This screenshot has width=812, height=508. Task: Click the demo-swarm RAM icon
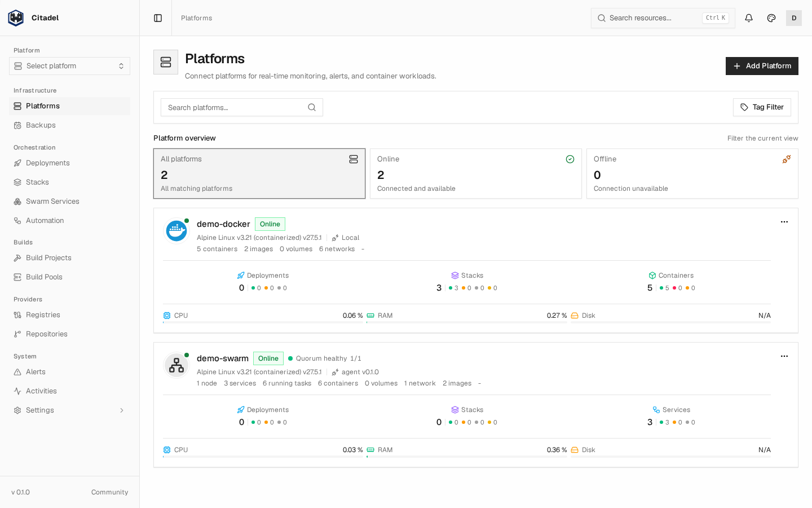[x=370, y=450]
